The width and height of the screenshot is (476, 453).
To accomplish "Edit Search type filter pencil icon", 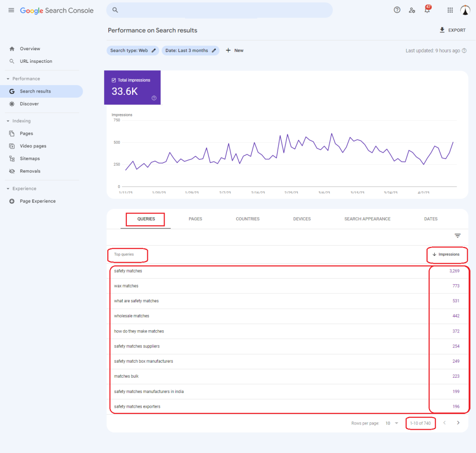I will (153, 50).
